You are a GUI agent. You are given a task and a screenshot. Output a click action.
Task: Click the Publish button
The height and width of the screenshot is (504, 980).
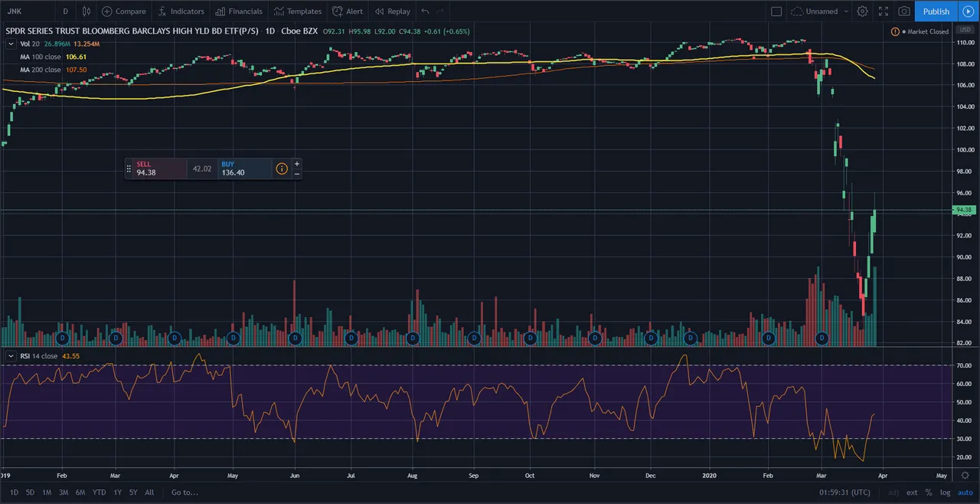[x=936, y=11]
